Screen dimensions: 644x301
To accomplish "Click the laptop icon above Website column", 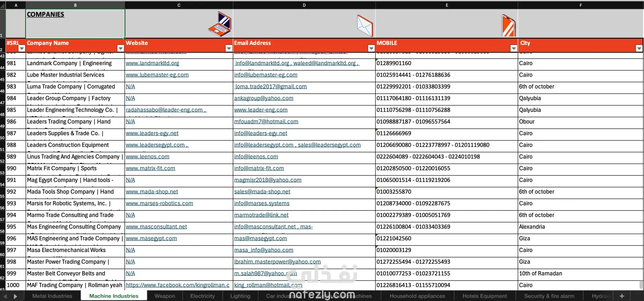I will pos(220,24).
